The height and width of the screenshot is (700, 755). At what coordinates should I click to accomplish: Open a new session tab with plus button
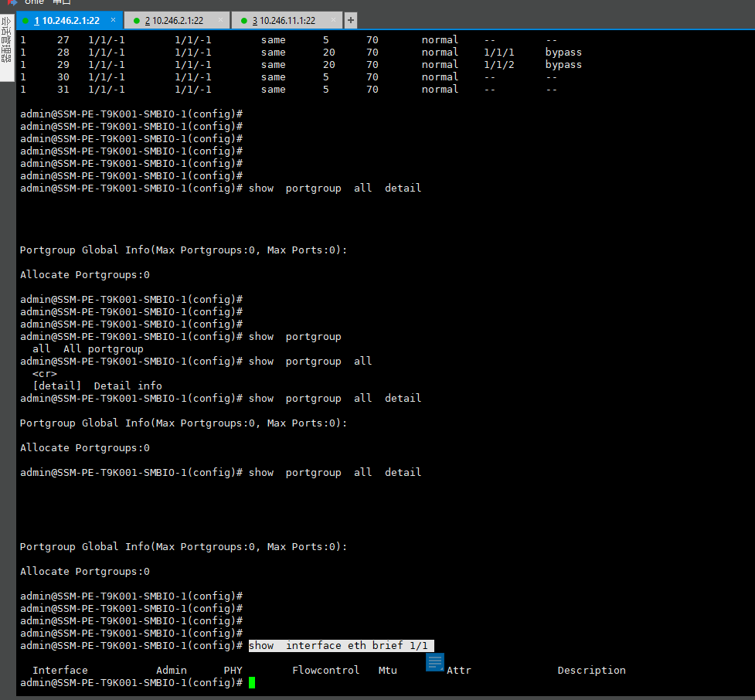click(351, 20)
